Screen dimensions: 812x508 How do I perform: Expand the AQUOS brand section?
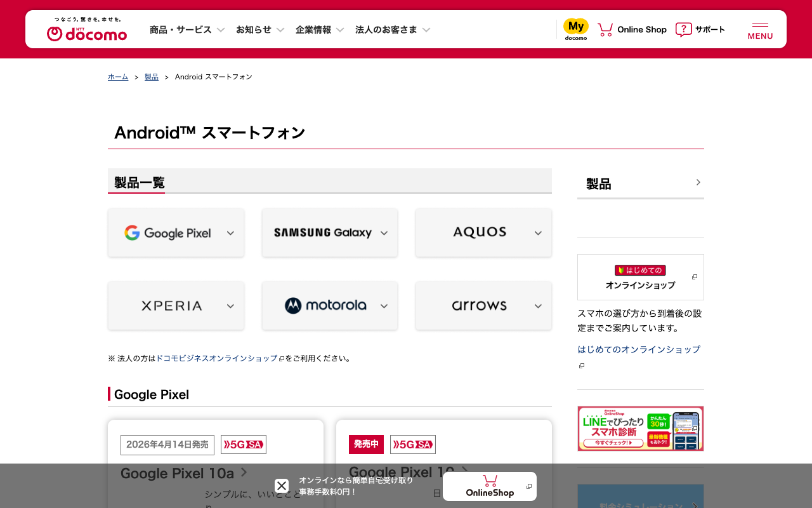pos(483,232)
